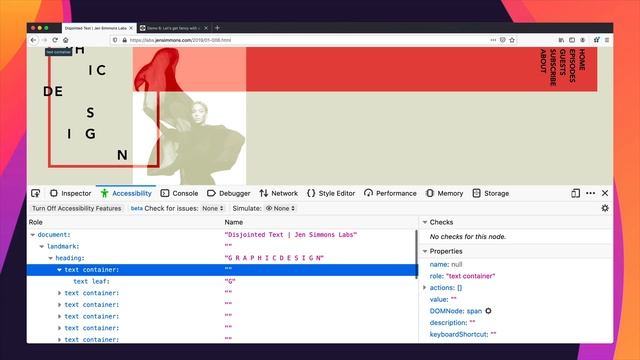Open the Debugger panel tab
Viewport: 640px width, 360px height.
(x=229, y=193)
